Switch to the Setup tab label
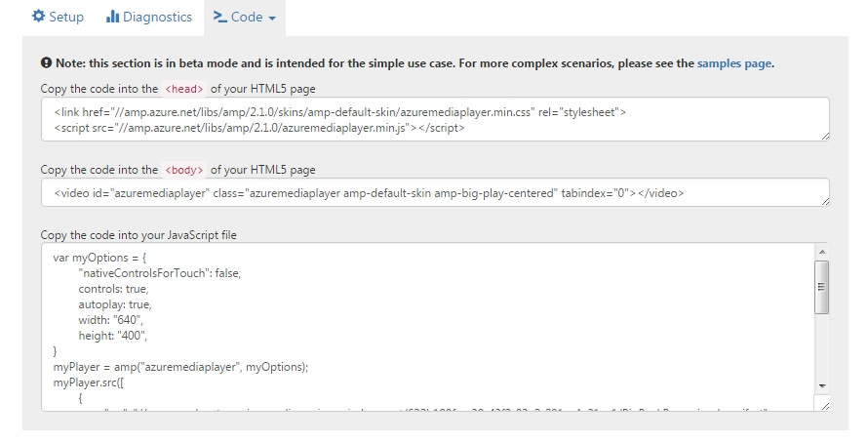868x443 pixels. click(x=66, y=17)
